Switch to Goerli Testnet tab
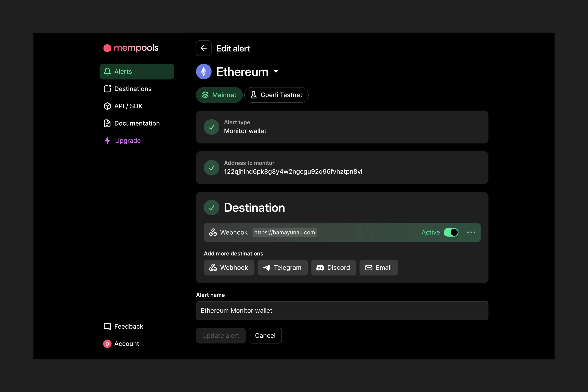588x392 pixels. 276,95
